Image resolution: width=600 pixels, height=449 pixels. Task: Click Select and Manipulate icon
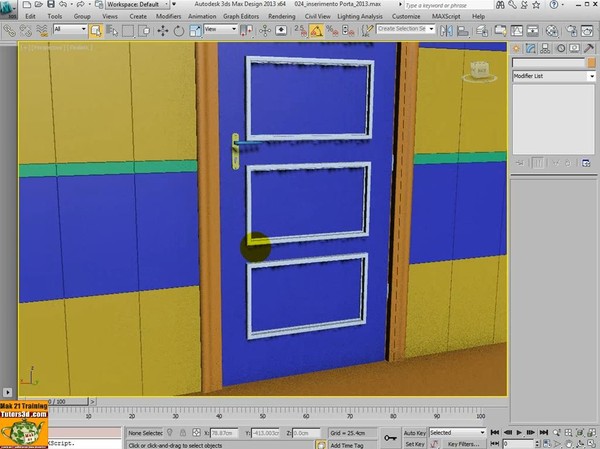click(x=265, y=31)
